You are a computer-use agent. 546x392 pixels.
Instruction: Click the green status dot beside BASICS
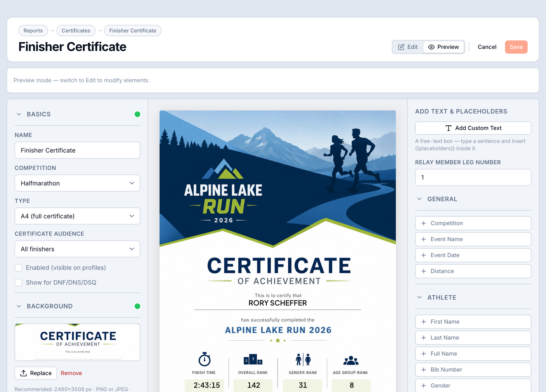tap(138, 114)
